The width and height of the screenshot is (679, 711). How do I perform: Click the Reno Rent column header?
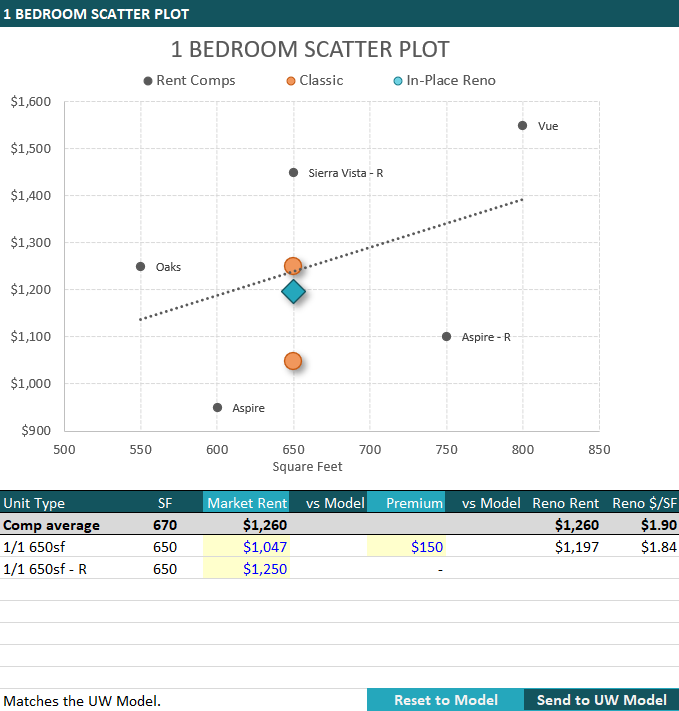[x=566, y=503]
